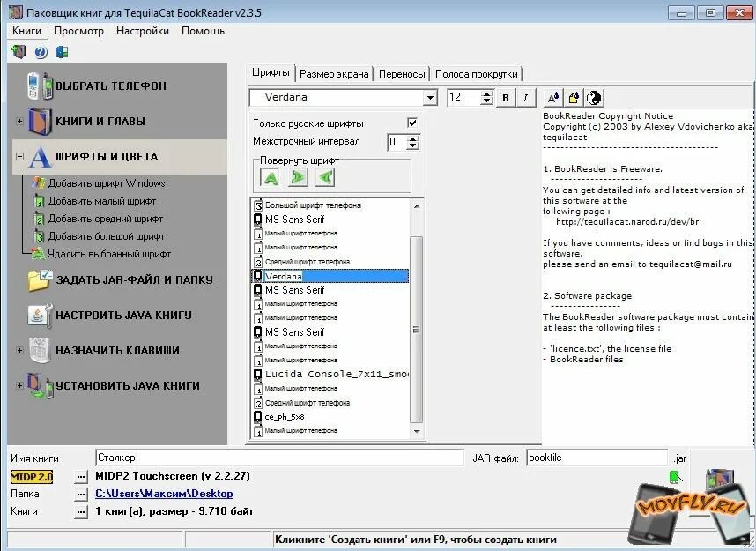Screen dimensions: 756x551
Task: Click the big blue A ШРИФТЫ И ЦВЕТА icon
Action: click(40, 157)
